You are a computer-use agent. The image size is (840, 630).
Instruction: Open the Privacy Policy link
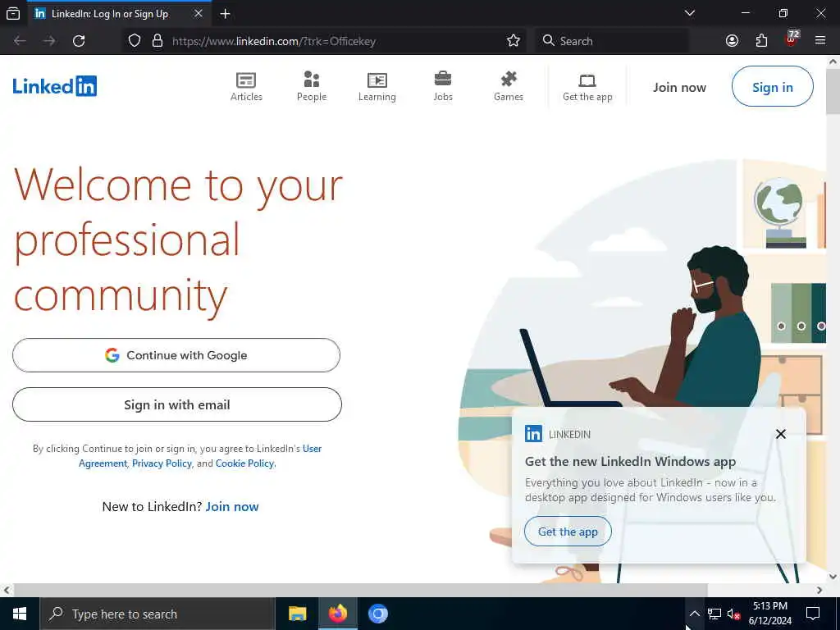tap(162, 463)
